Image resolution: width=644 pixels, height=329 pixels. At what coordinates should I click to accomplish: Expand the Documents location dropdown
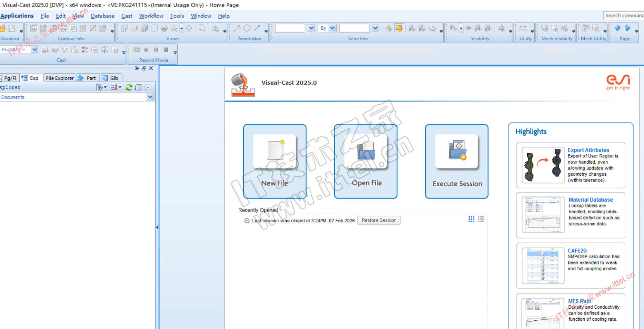(x=150, y=97)
